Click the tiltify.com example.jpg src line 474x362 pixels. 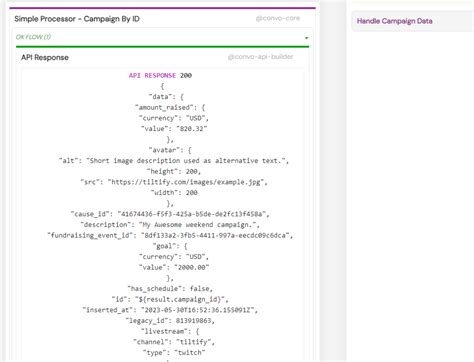[174, 182]
